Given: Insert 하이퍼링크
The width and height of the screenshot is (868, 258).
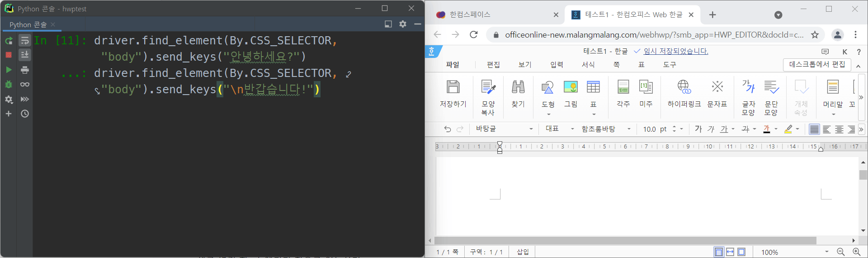Looking at the screenshot, I should click(684, 94).
